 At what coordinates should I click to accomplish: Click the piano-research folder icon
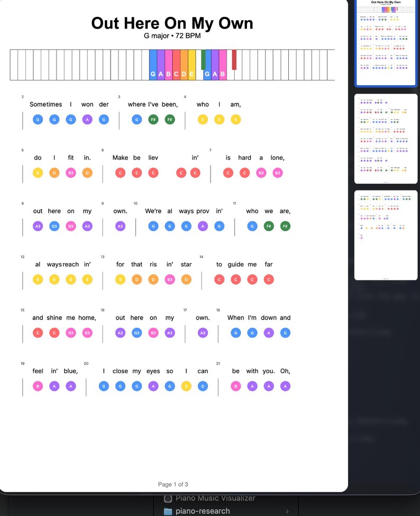pos(168,511)
